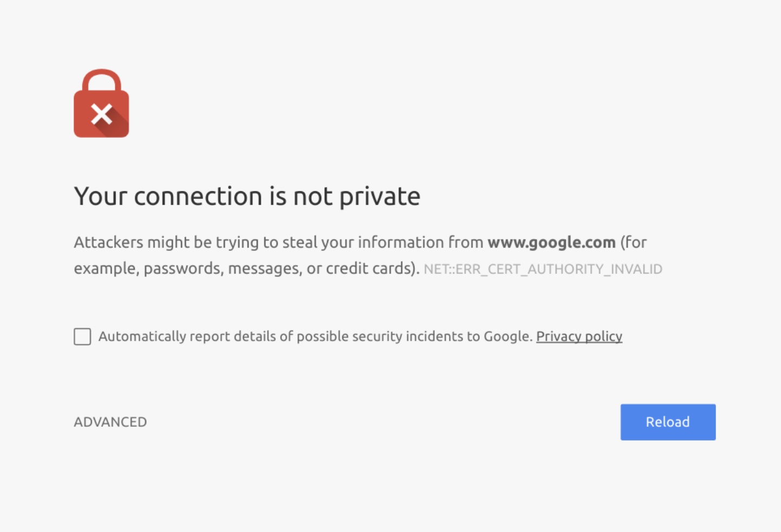The width and height of the screenshot is (781, 532).
Task: Click "(for" after the google.com domain
Action: 634,242
